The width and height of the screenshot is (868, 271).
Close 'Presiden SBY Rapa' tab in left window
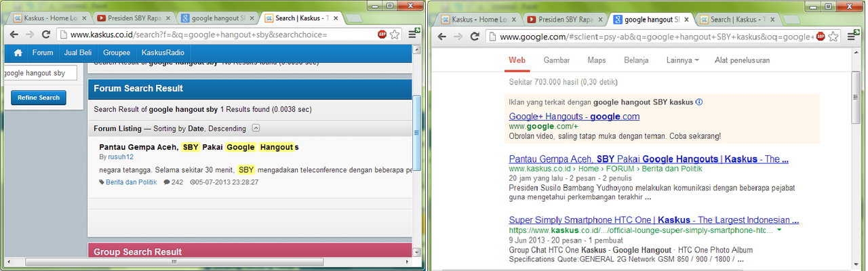(170, 19)
